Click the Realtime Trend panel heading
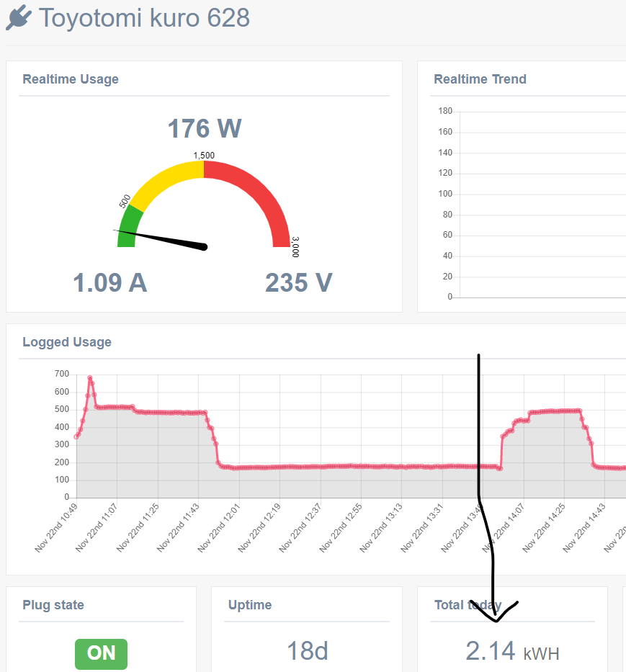 480,79
